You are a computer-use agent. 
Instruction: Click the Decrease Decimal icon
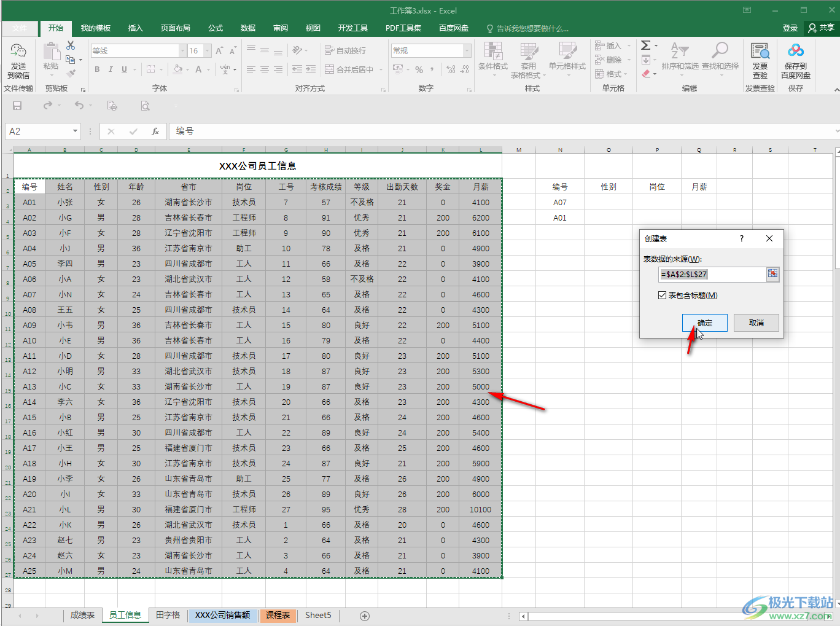pos(465,69)
